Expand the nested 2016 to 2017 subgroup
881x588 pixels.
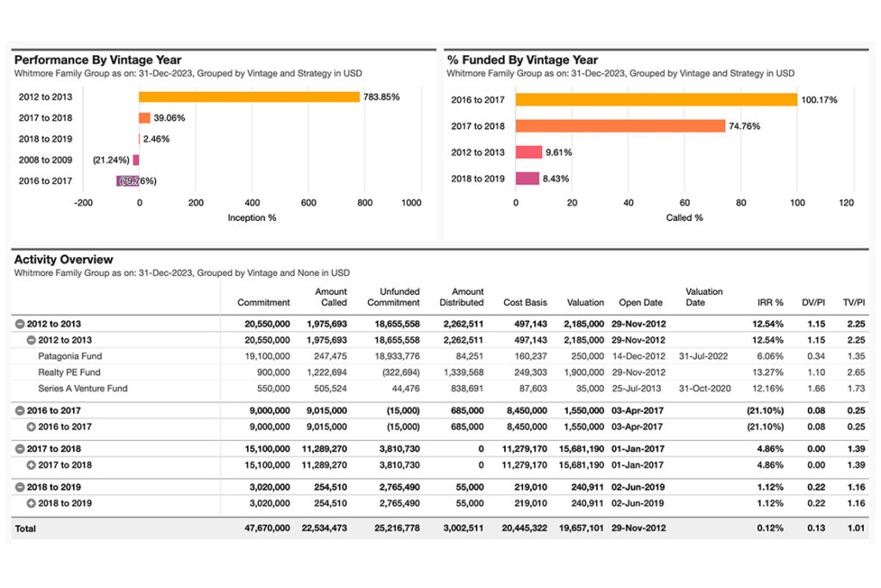(x=31, y=426)
